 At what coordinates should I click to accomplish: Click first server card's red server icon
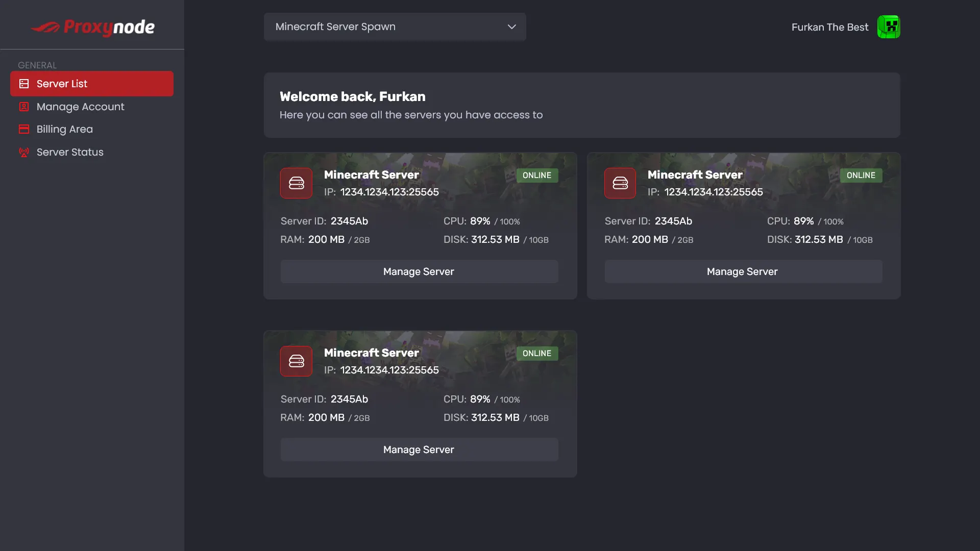[x=296, y=183]
